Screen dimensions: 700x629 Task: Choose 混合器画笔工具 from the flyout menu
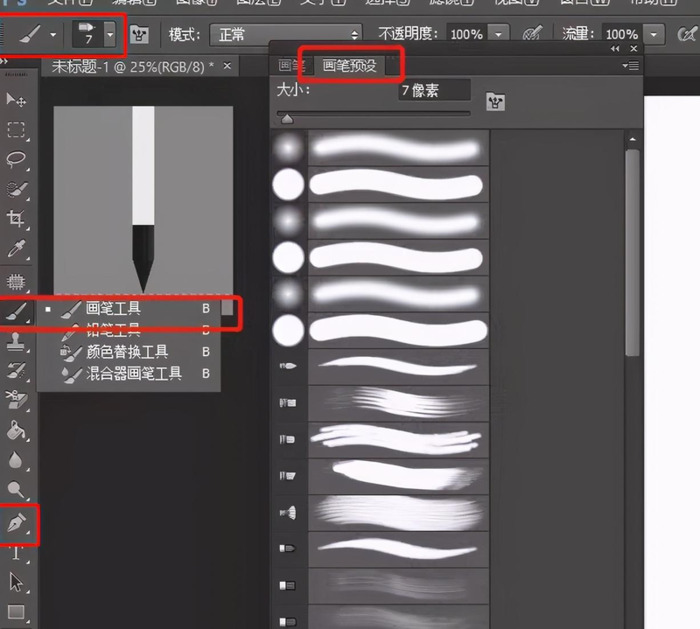pyautogui.click(x=134, y=373)
